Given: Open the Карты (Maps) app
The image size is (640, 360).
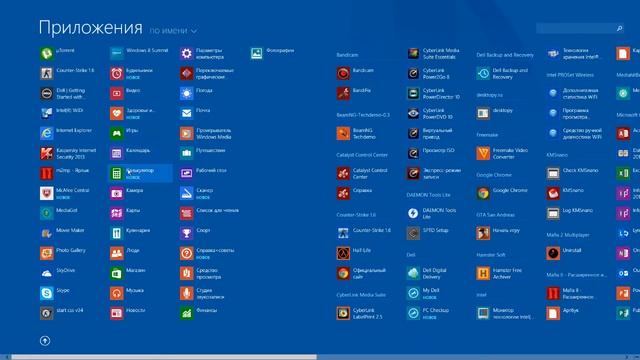Looking at the screenshot, I should pos(125,213).
